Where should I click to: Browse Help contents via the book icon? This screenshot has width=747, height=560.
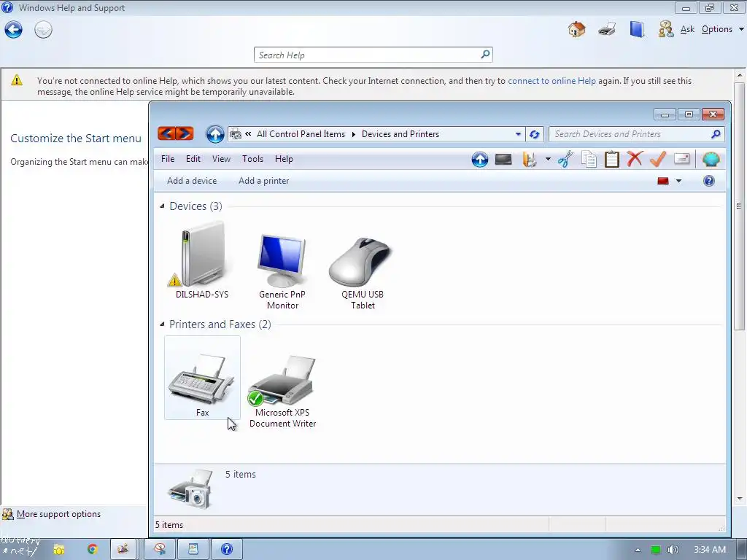(636, 29)
